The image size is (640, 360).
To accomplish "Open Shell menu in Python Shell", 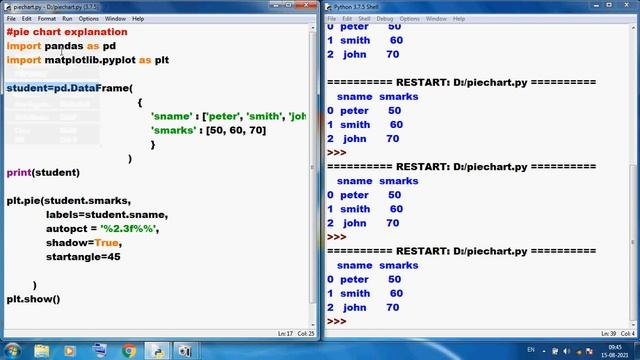I will click(x=364, y=19).
